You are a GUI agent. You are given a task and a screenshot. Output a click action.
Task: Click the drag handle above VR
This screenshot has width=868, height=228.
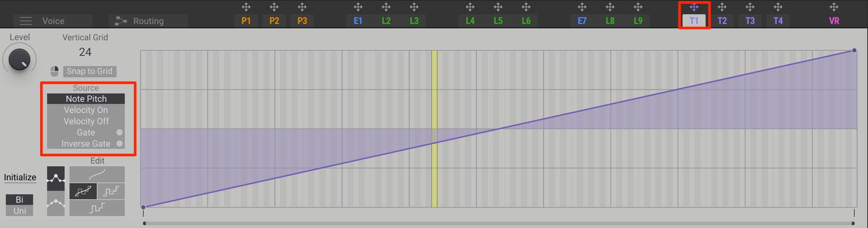click(834, 7)
